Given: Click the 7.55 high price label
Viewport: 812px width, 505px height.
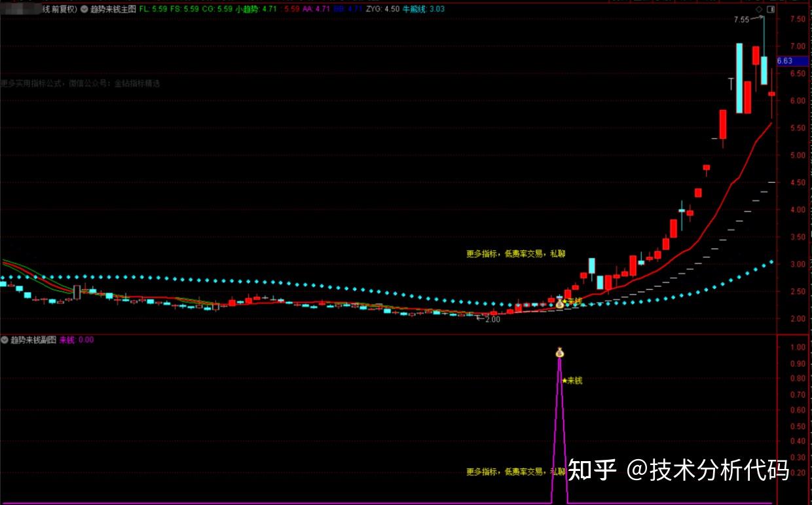Looking at the screenshot, I should (x=741, y=20).
